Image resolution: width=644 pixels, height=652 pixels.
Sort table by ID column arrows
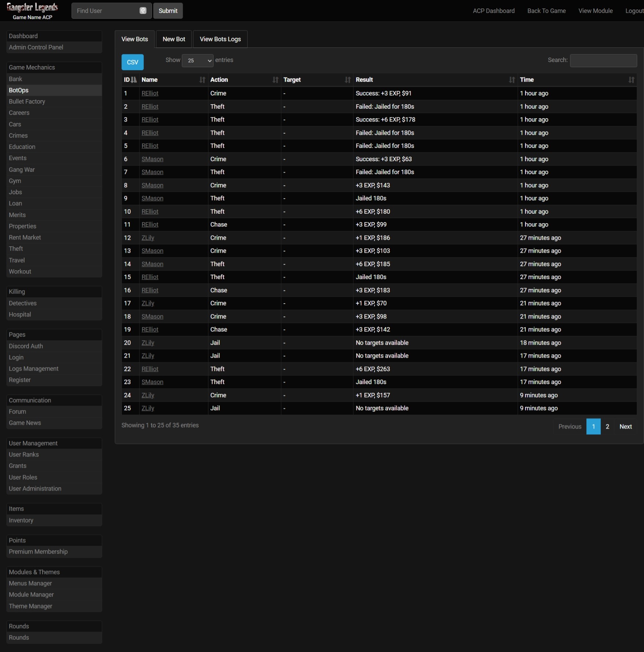click(134, 80)
